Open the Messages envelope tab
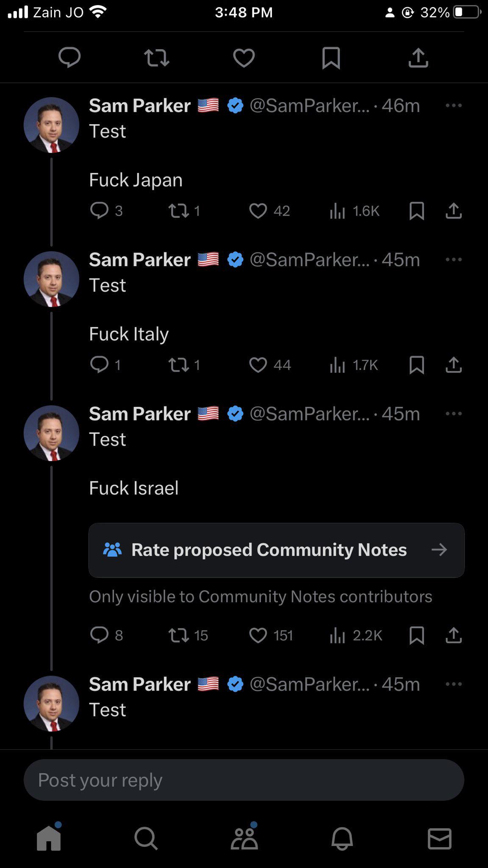This screenshot has height=868, width=488. pos(439,838)
